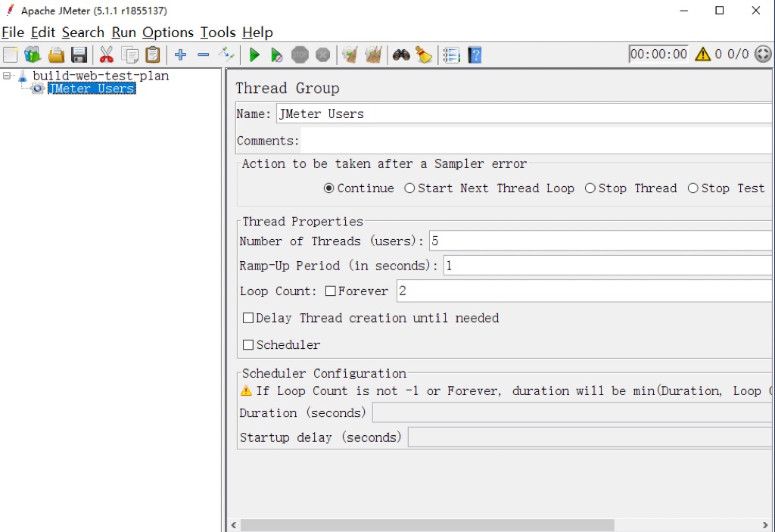
Task: Start the test with green arrow
Action: pos(254,54)
